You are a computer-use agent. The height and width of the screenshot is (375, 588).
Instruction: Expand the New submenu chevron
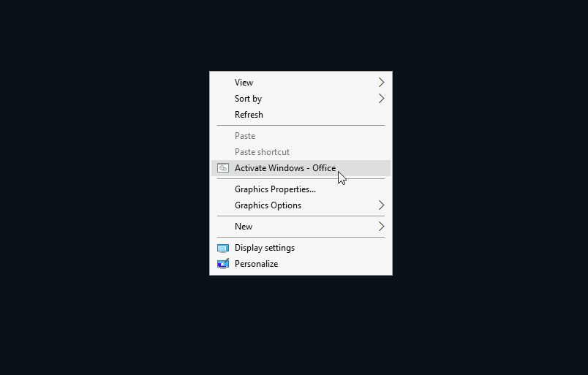(381, 227)
